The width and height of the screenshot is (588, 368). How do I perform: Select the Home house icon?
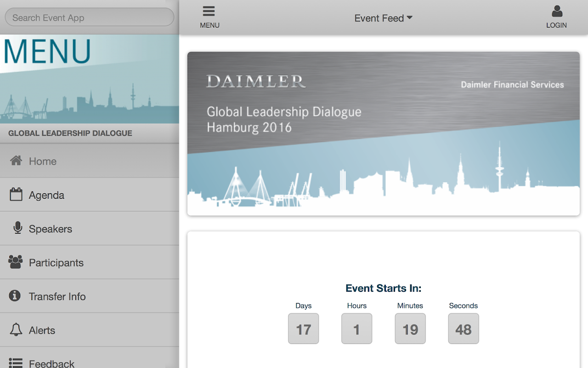[16, 161]
